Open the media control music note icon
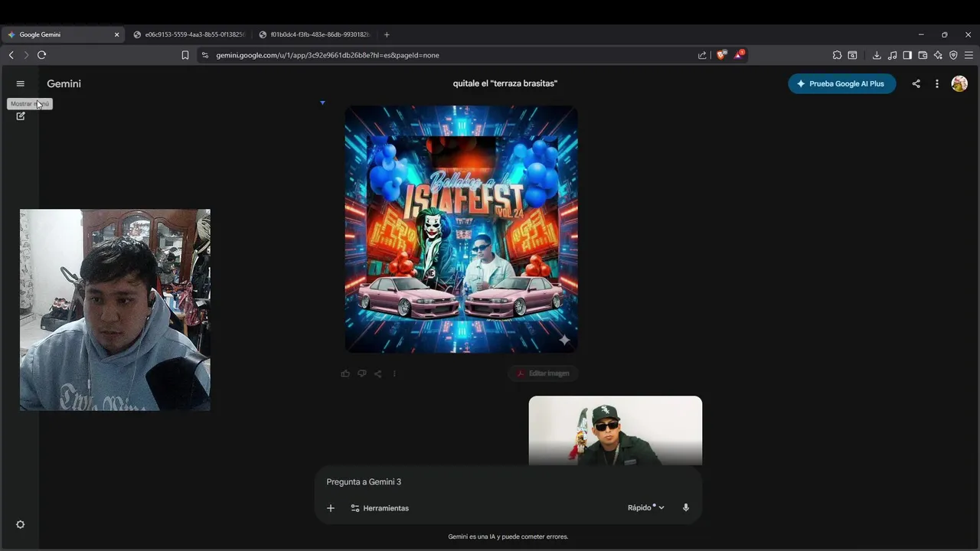The image size is (980, 551). pos(892,55)
